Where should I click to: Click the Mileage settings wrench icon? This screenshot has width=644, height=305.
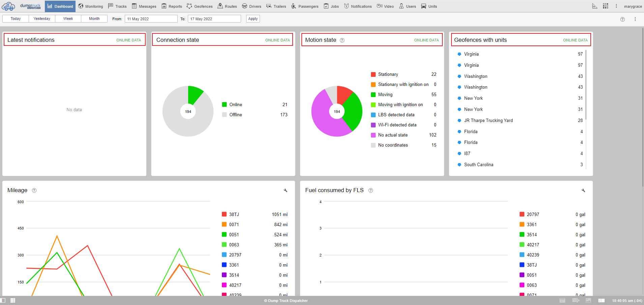286,190
